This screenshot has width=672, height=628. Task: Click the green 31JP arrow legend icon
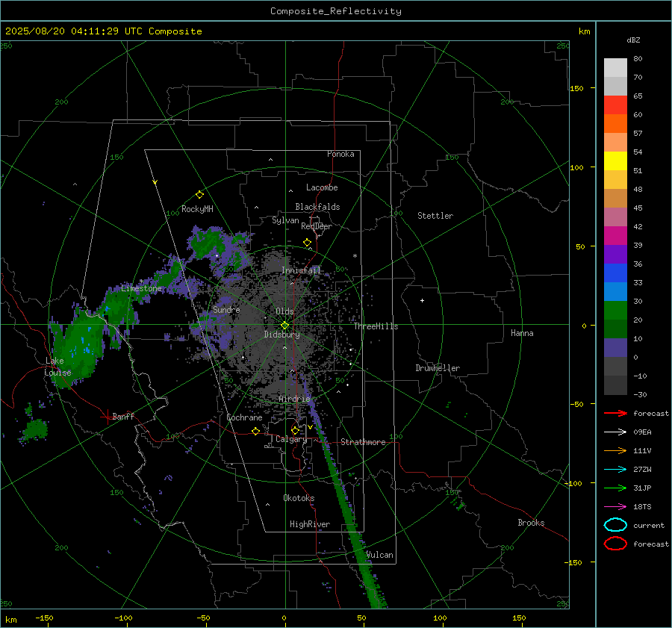pyautogui.click(x=615, y=488)
